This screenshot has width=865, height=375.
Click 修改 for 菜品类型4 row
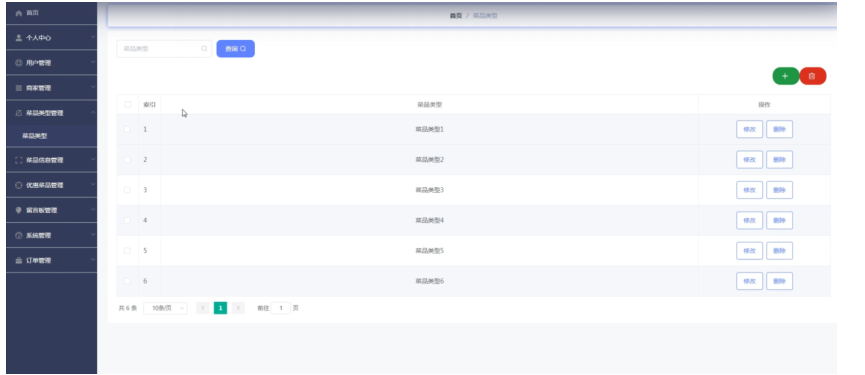coord(749,220)
